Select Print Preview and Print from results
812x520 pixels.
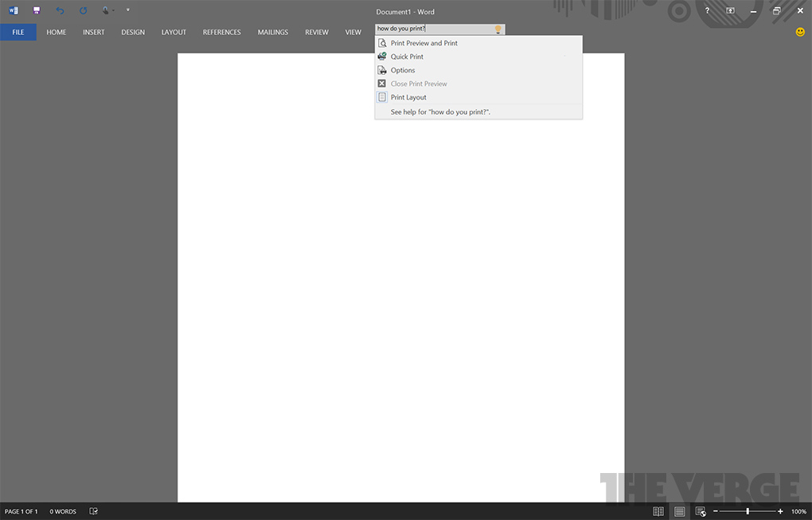coord(424,43)
